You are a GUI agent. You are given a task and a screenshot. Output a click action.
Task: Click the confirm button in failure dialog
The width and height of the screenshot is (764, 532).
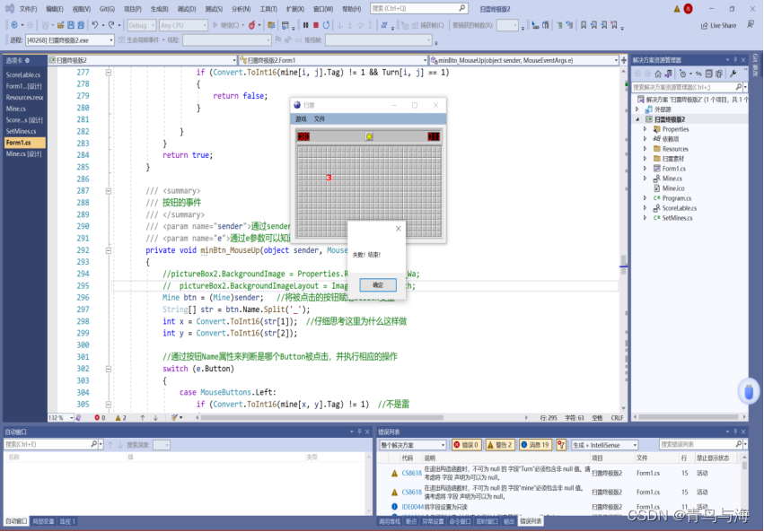(378, 285)
